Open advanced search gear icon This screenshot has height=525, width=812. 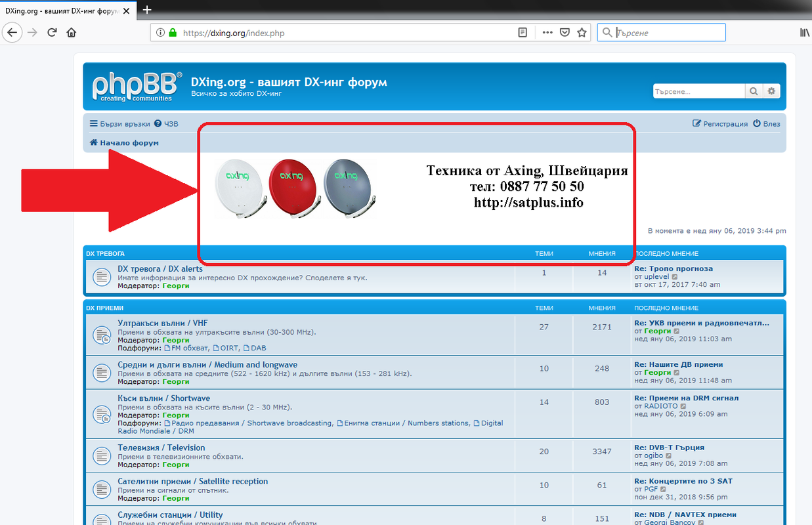click(x=771, y=91)
